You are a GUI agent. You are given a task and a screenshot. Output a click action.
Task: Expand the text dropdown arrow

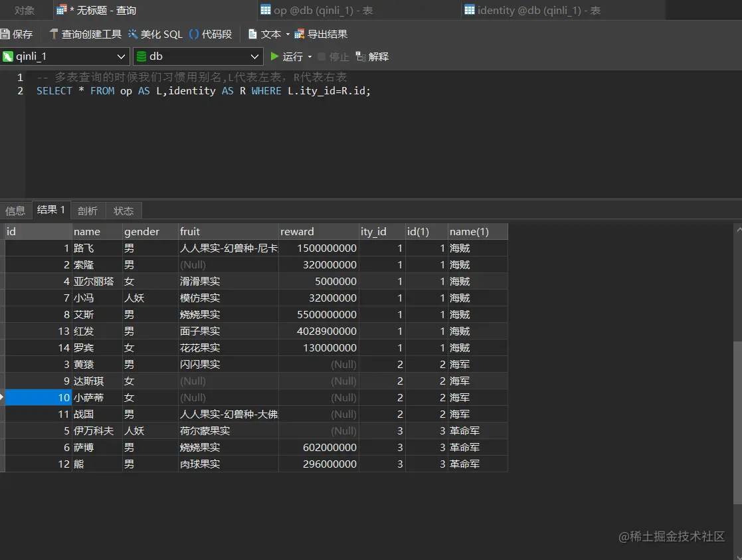(288, 34)
